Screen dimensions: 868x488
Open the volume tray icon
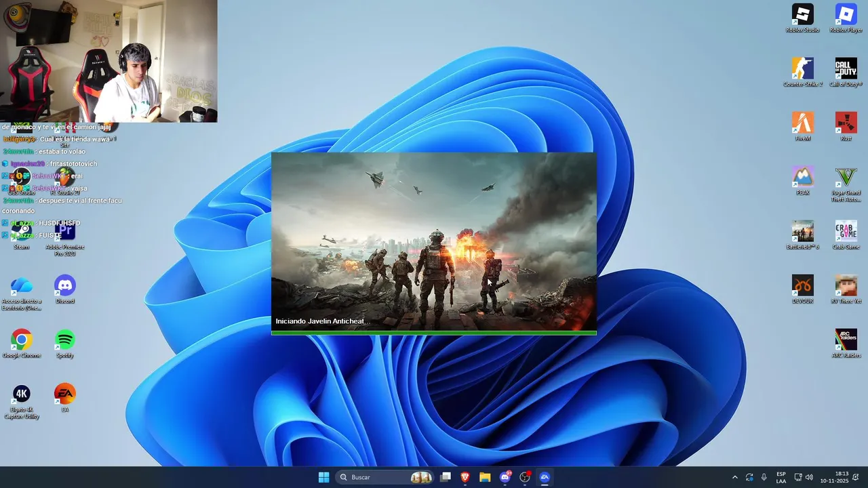click(809, 477)
